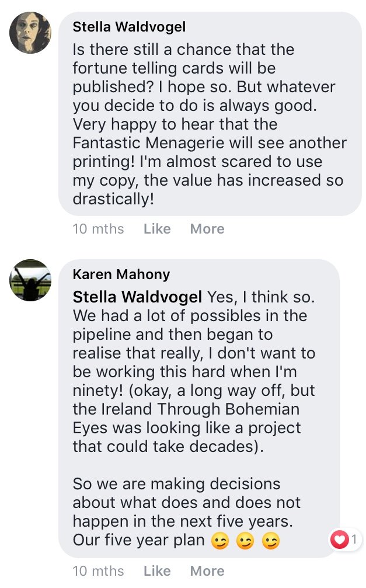Screen dimensions: 366x588
Task: Click the 10 mths timestamp under Karen's reply
Action: (x=98, y=570)
